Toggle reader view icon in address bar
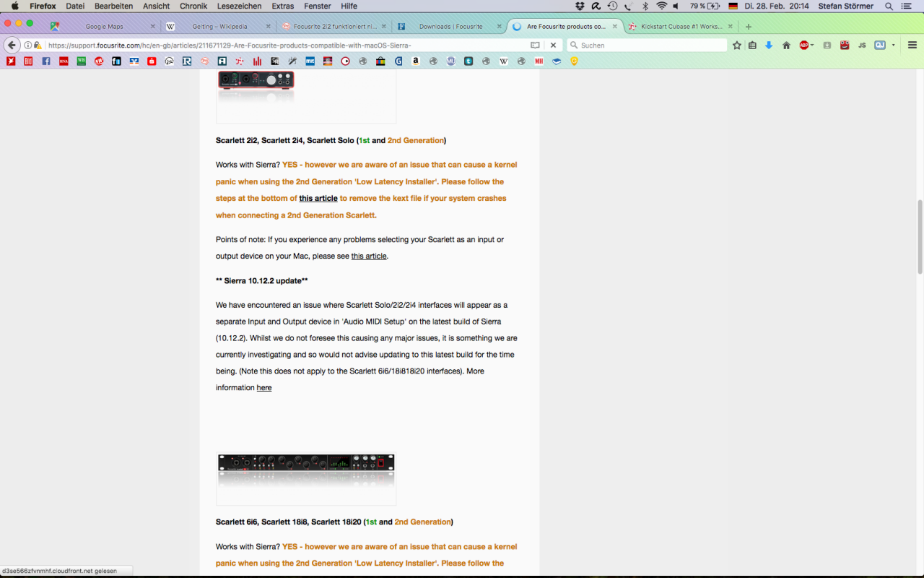 535,45
